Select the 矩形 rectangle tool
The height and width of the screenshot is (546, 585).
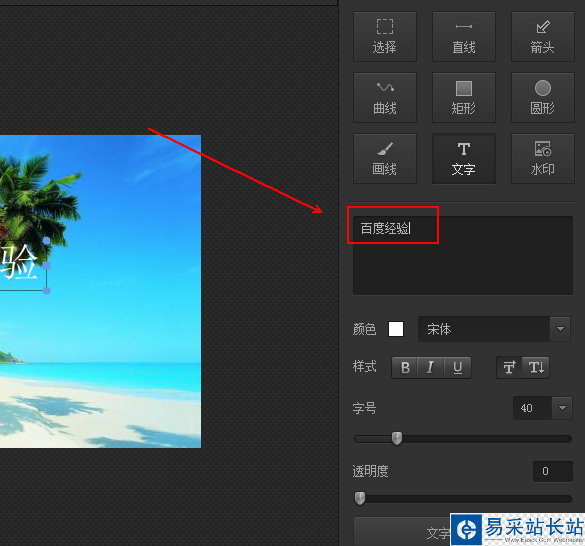[x=464, y=97]
